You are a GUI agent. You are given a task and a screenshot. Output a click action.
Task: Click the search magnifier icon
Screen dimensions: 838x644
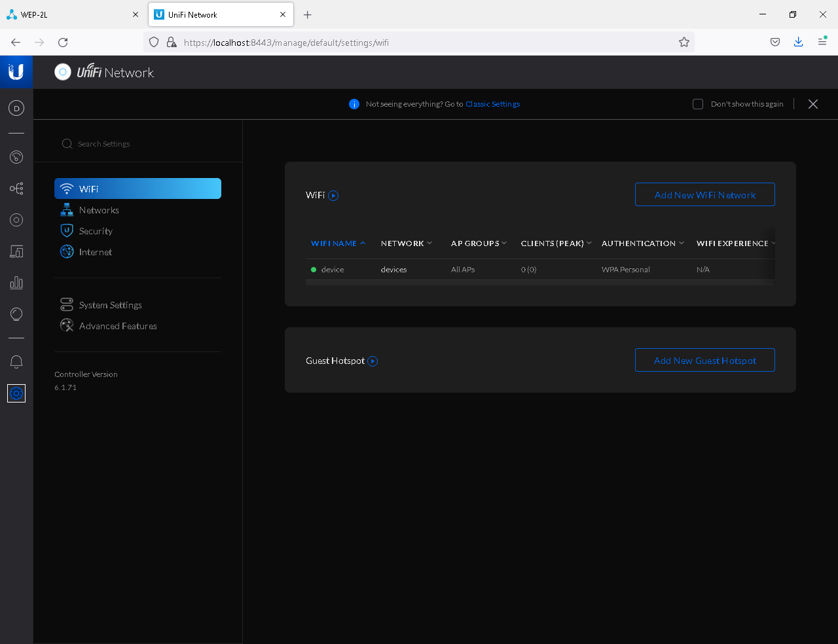coord(67,144)
